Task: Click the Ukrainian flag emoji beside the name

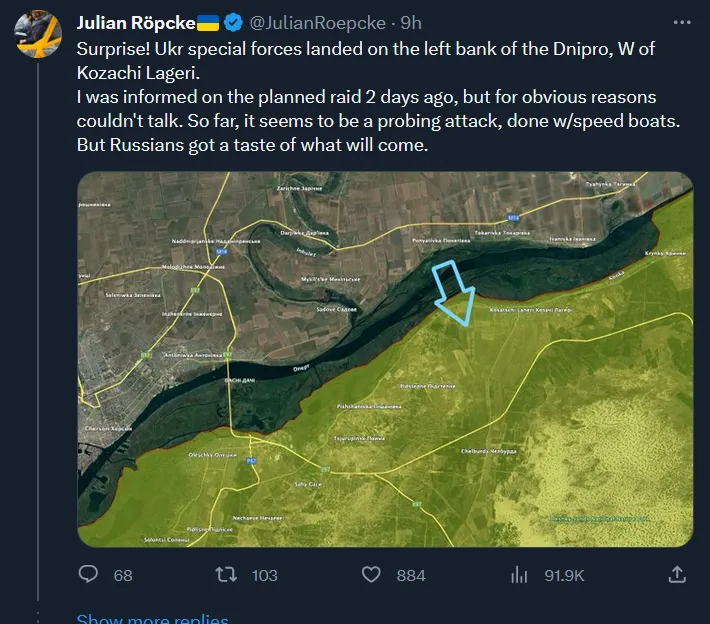Action: pos(207,21)
